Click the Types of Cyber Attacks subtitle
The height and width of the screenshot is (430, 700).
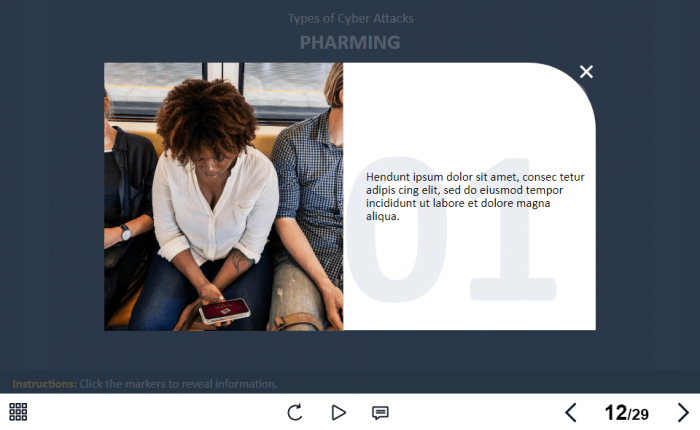(350, 18)
